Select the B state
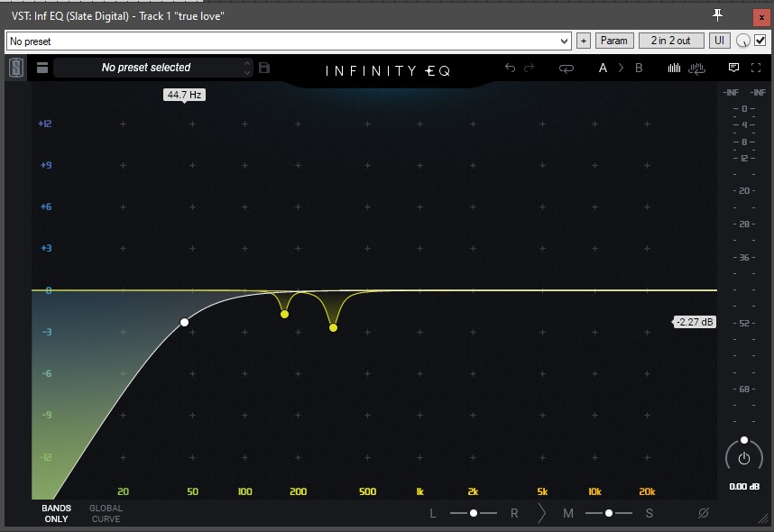774x532 pixels. click(639, 69)
